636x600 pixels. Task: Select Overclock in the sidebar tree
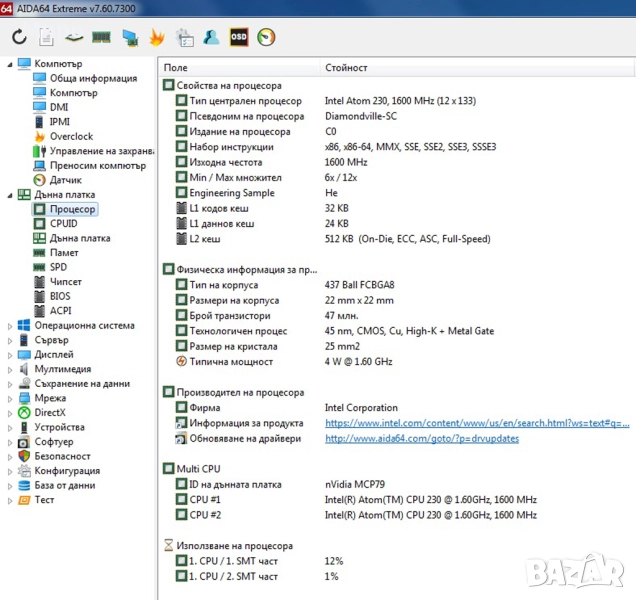pyautogui.click(x=71, y=136)
